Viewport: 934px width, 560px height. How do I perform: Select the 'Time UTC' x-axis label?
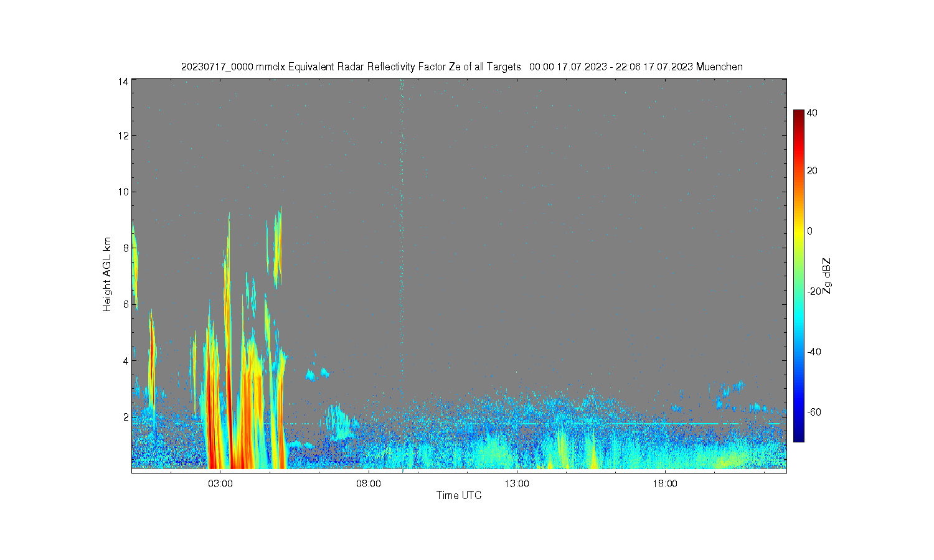(459, 495)
